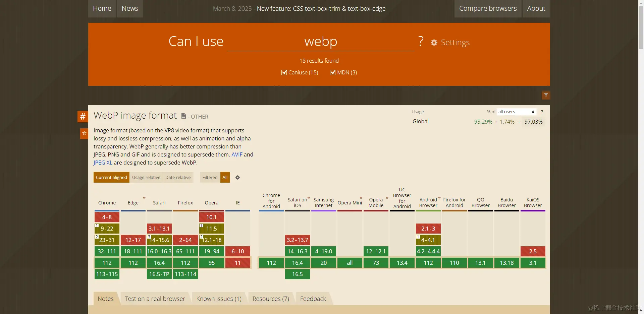Click the webp search input field
Viewport: 644px width, 314px height.
[x=321, y=41]
